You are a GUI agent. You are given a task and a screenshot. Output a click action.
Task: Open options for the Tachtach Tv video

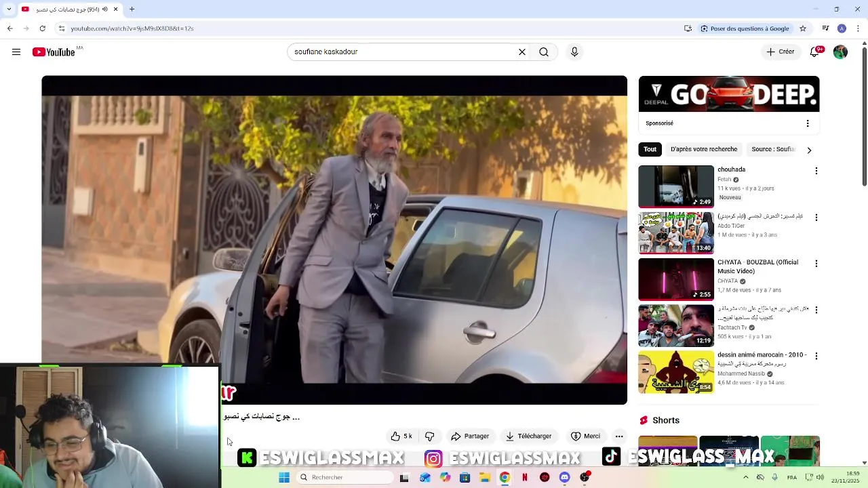[x=816, y=310]
